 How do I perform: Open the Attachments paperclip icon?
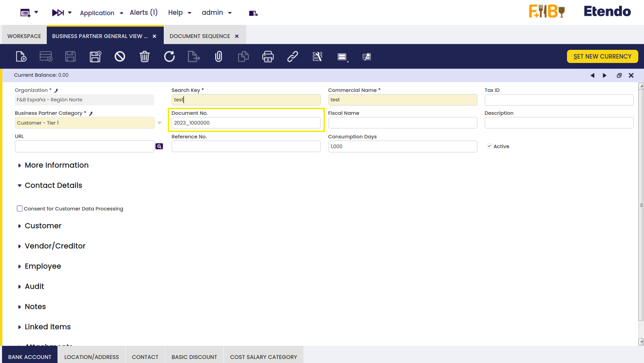[x=219, y=57]
